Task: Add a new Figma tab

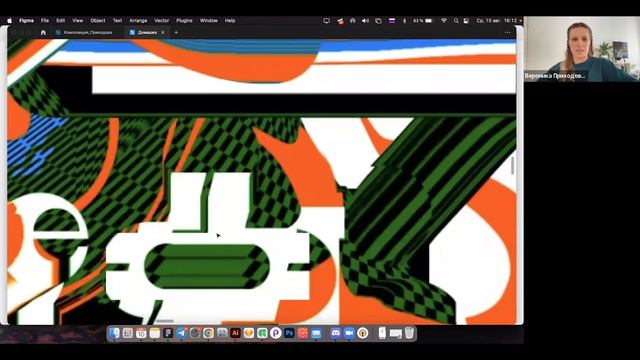Action: click(x=176, y=32)
